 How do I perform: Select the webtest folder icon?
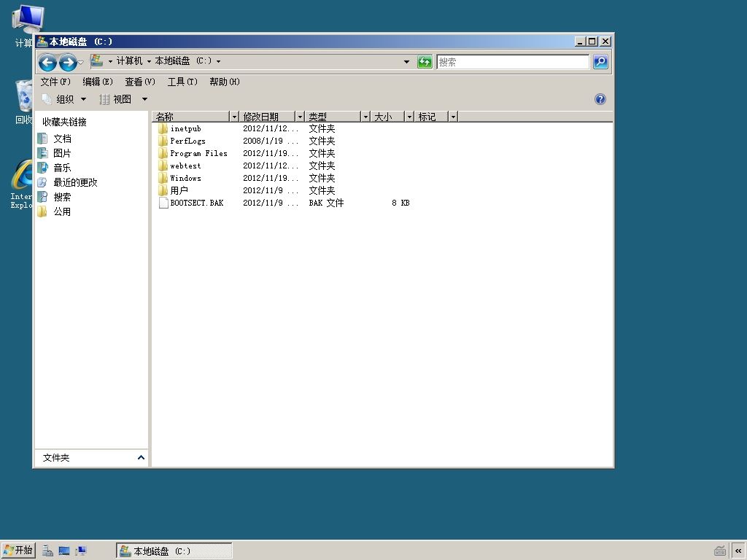pyautogui.click(x=163, y=166)
